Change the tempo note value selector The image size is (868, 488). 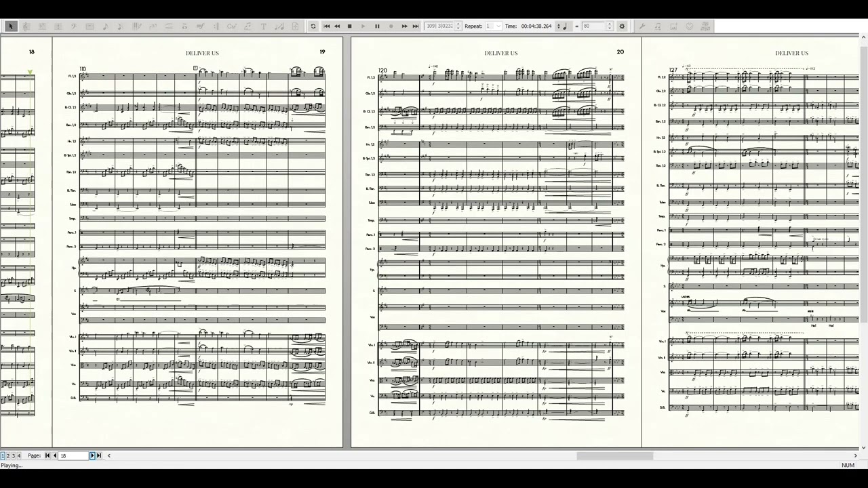click(562, 26)
